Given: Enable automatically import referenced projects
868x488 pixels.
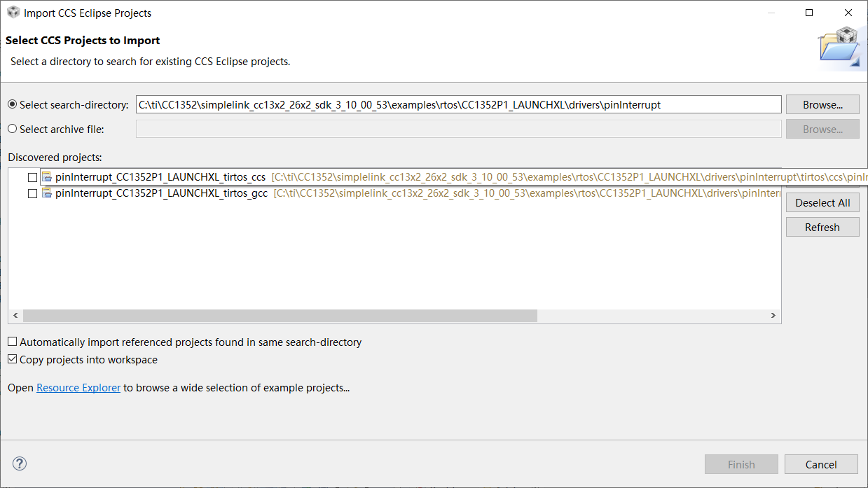Looking at the screenshot, I should (x=13, y=342).
